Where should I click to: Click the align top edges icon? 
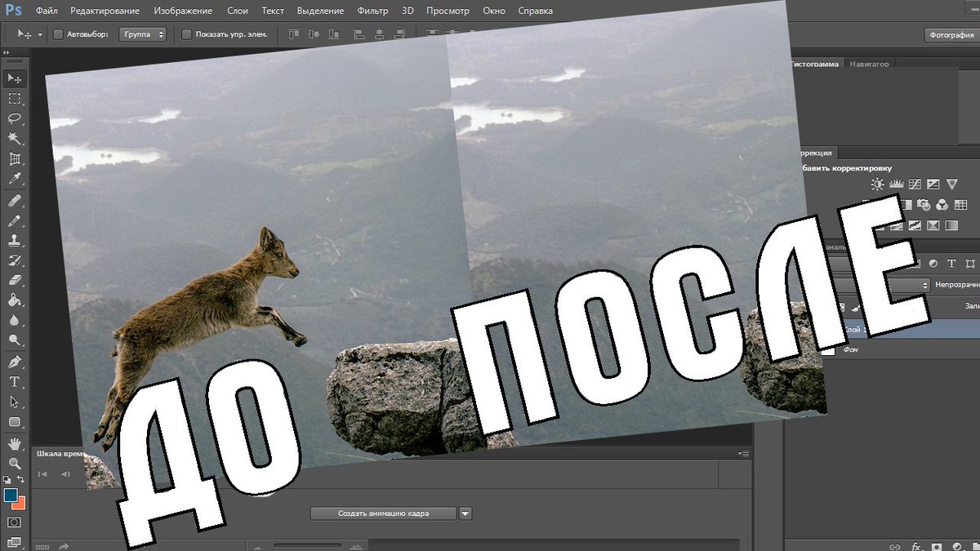[x=294, y=34]
